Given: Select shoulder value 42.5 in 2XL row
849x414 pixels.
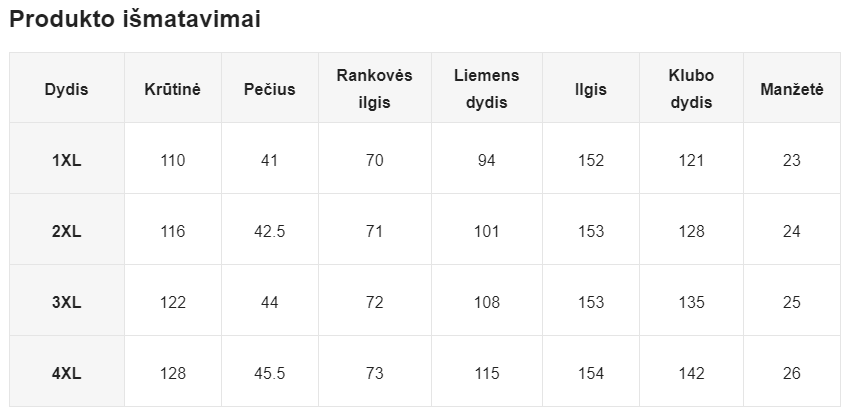Looking at the screenshot, I should click(269, 231).
